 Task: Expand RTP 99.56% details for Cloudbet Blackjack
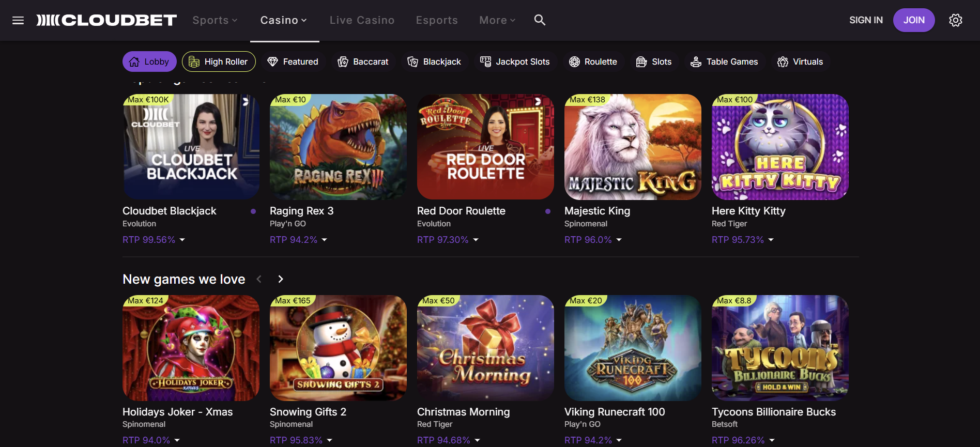(154, 240)
